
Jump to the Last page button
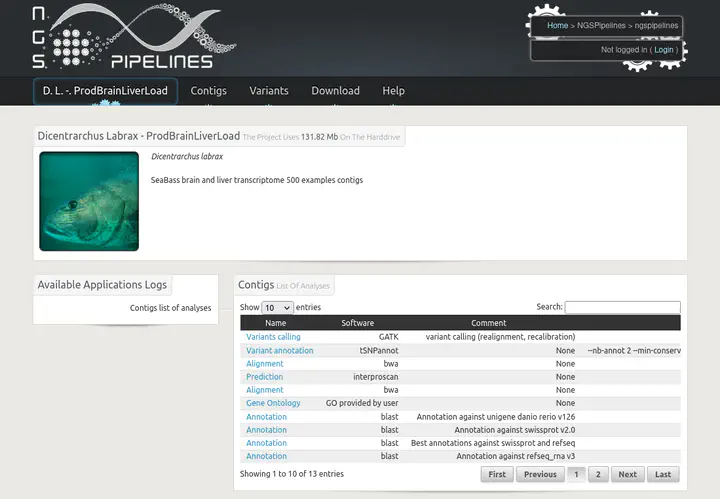[x=663, y=475]
